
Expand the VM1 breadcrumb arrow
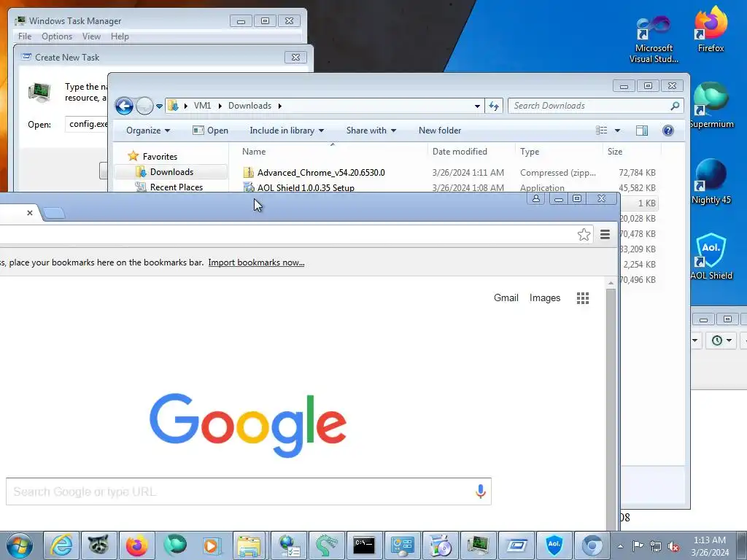tap(220, 106)
